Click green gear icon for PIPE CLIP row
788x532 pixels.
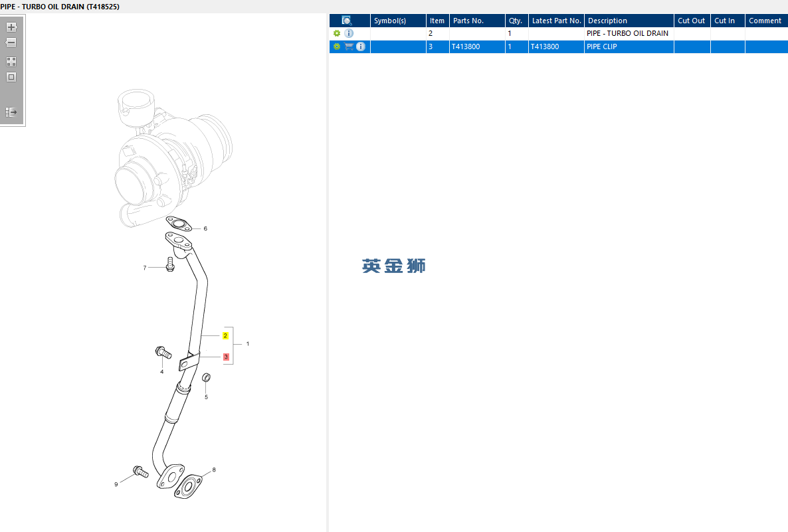pos(337,46)
